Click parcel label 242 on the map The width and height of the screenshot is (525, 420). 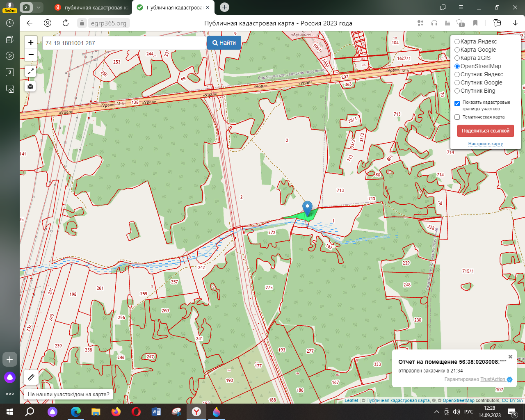click(201, 267)
